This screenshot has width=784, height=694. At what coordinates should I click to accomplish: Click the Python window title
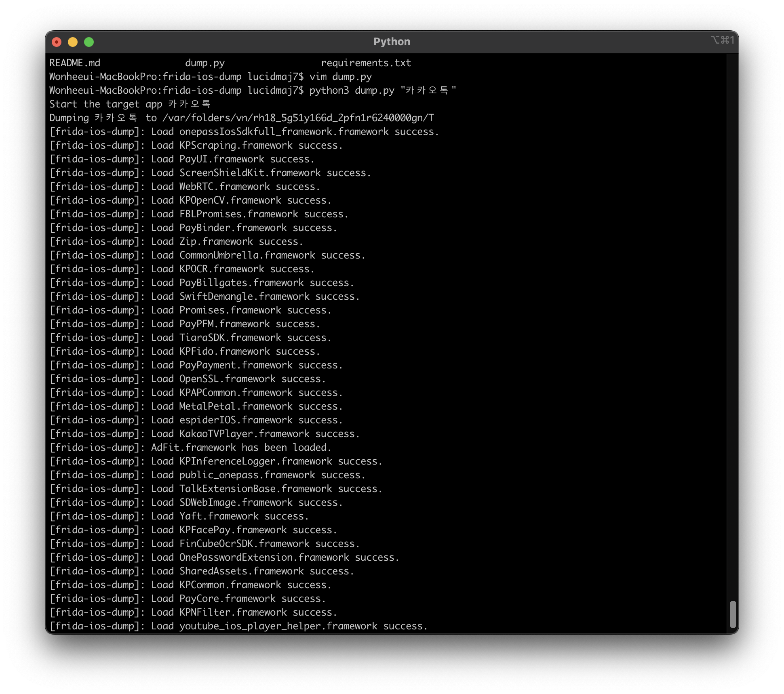392,41
